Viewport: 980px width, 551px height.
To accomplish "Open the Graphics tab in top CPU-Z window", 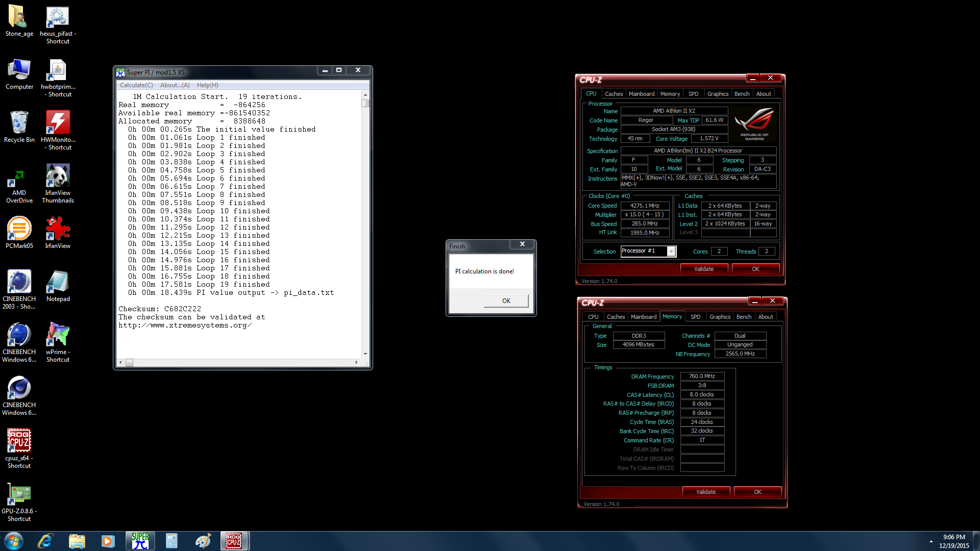I will 718,94.
